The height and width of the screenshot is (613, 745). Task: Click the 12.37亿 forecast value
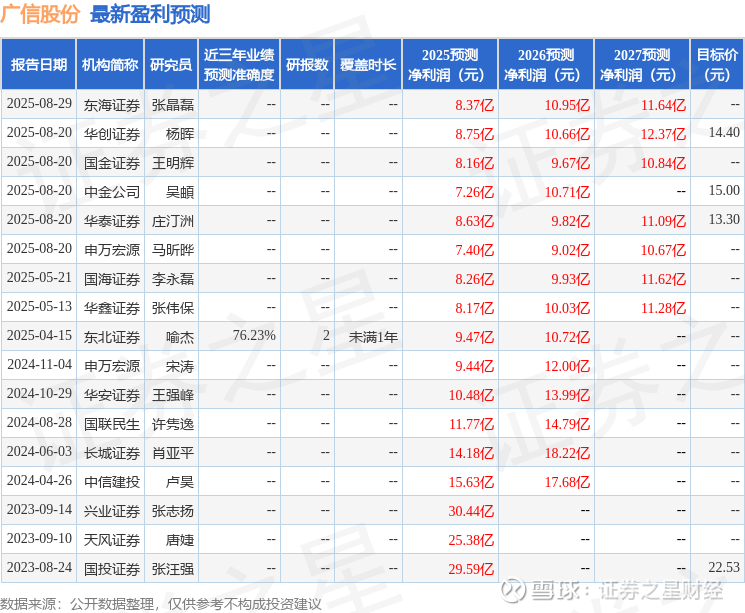pyautogui.click(x=663, y=134)
